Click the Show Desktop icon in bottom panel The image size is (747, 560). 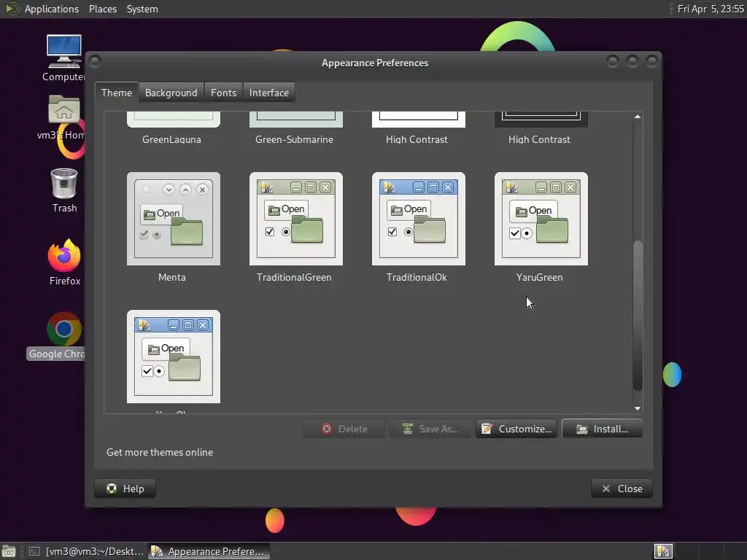(x=9, y=551)
